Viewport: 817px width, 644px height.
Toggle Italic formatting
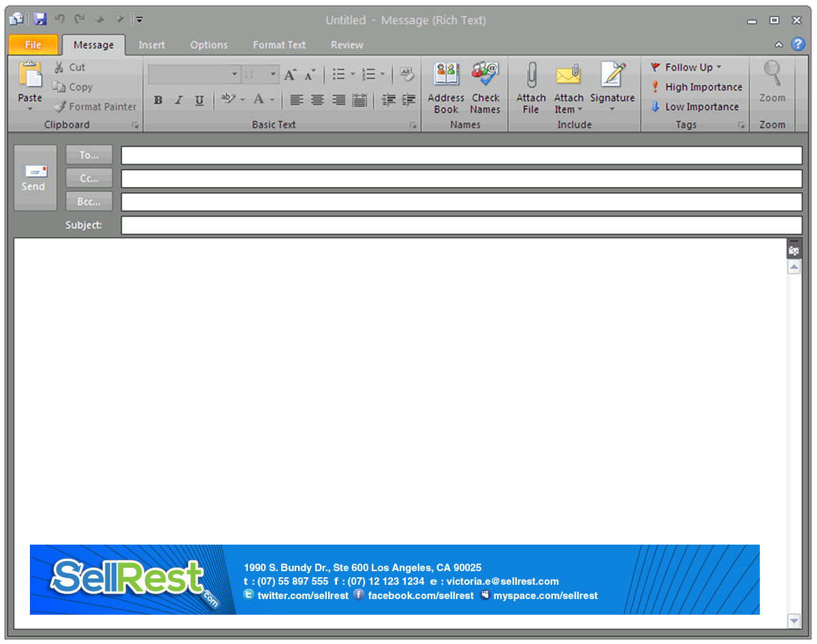pos(178,100)
